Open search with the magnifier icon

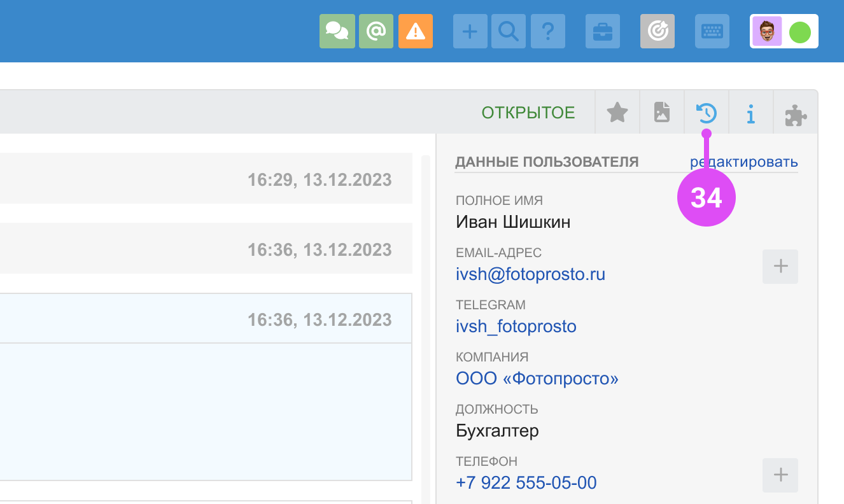point(509,31)
